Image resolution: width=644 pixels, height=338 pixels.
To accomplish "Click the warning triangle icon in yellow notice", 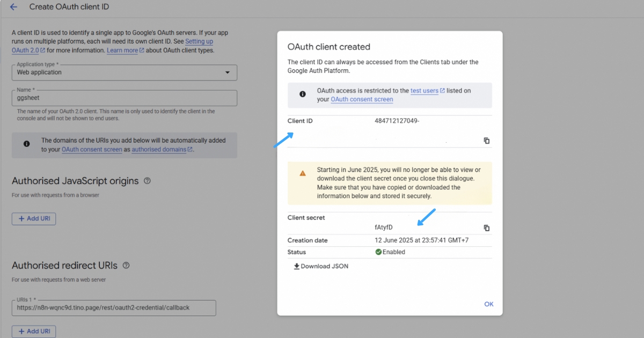I will click(303, 173).
